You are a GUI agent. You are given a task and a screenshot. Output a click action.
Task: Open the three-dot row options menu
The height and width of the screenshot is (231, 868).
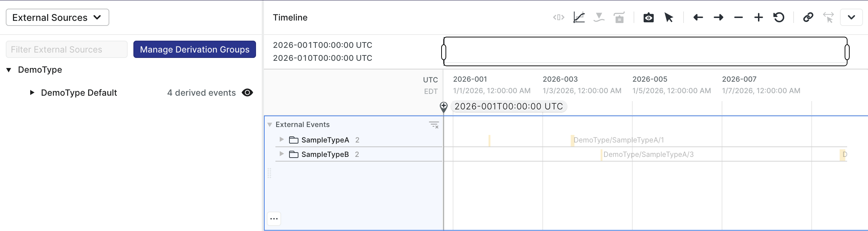274,219
